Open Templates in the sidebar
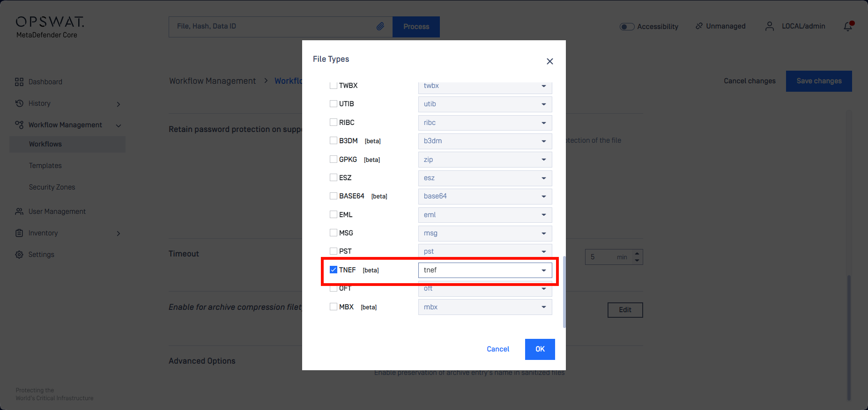868x410 pixels. pos(45,166)
